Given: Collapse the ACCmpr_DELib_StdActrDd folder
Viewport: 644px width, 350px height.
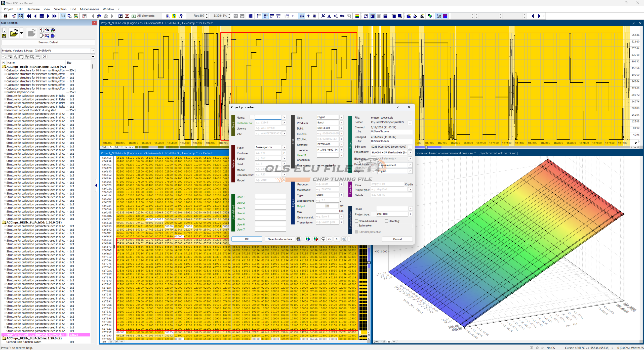Looking at the screenshot, I should click(4, 223).
